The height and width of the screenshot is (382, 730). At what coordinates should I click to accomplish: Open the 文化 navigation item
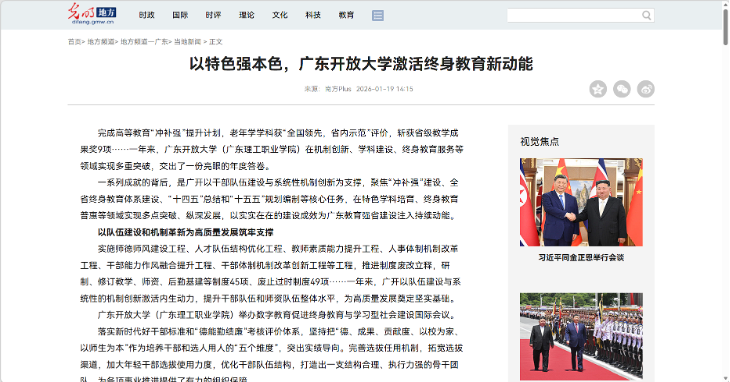tap(280, 15)
